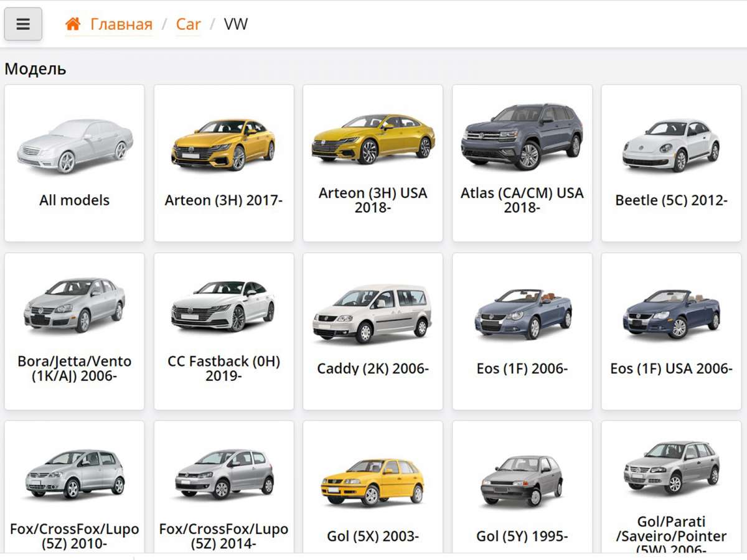Select the Atlas (CA/CM) USA car image
The height and width of the screenshot is (560, 747).
click(522, 137)
